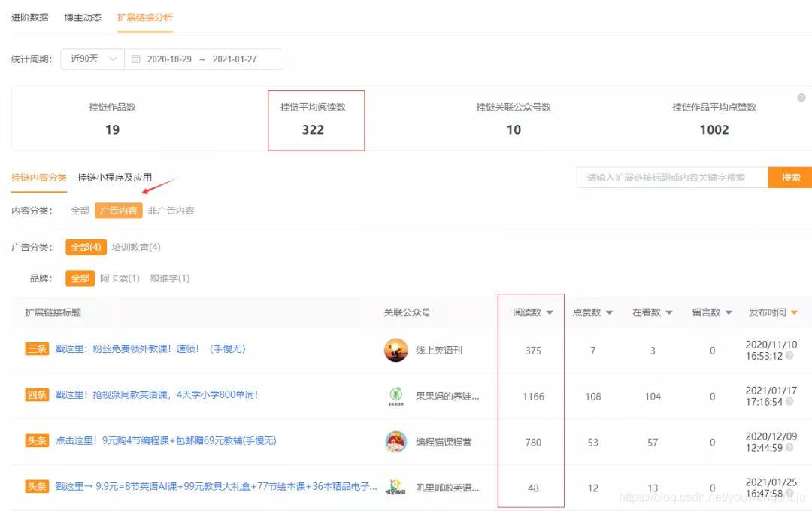Filter brand by 阿卡索(1)
This screenshot has height=511, width=812.
click(120, 278)
